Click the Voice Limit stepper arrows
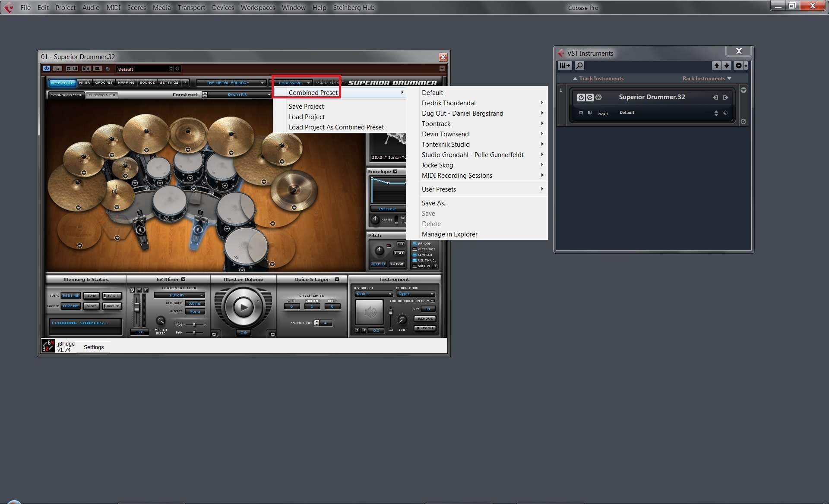This screenshot has height=504, width=829. click(316, 323)
